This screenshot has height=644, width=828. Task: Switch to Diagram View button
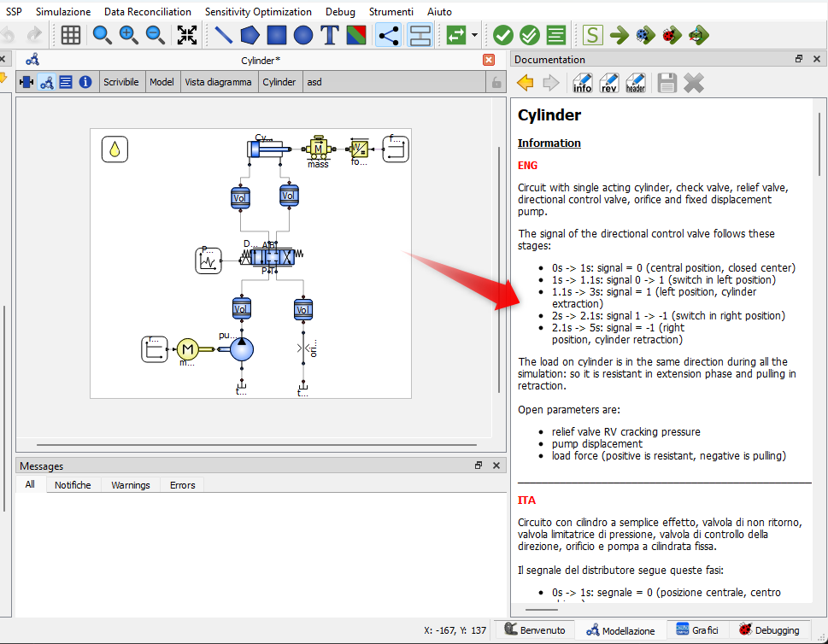click(x=46, y=82)
